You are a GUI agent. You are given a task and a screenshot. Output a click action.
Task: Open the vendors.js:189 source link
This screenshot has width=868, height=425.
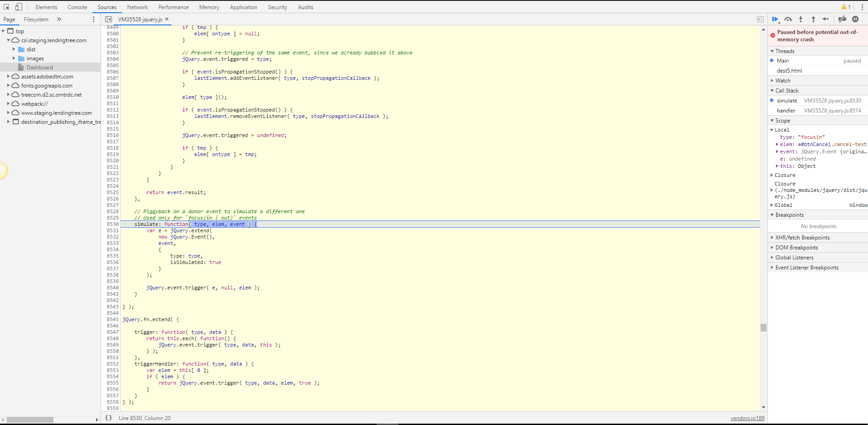click(x=747, y=418)
